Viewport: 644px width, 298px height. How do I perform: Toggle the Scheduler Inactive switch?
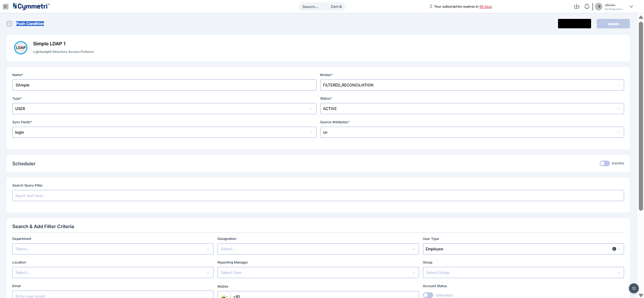tap(604, 163)
